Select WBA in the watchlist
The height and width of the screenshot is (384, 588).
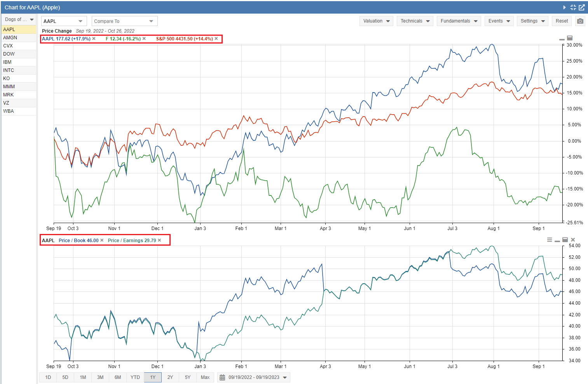tap(19, 111)
